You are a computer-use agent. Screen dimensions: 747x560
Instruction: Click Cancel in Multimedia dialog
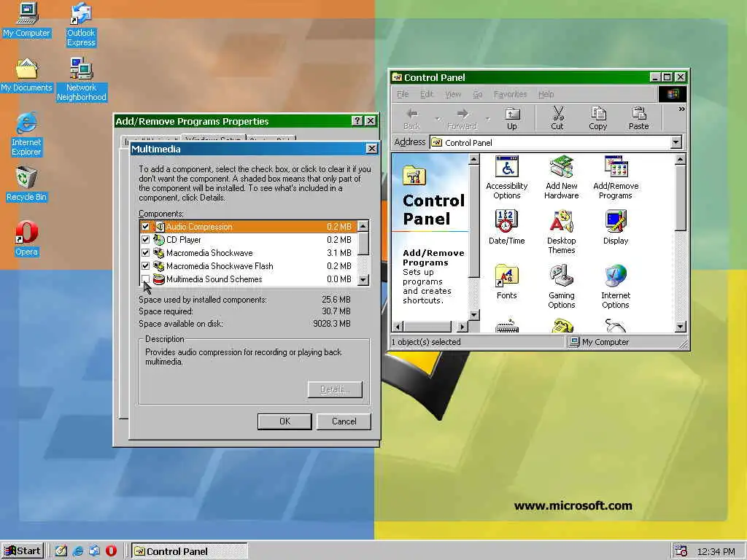tap(344, 421)
